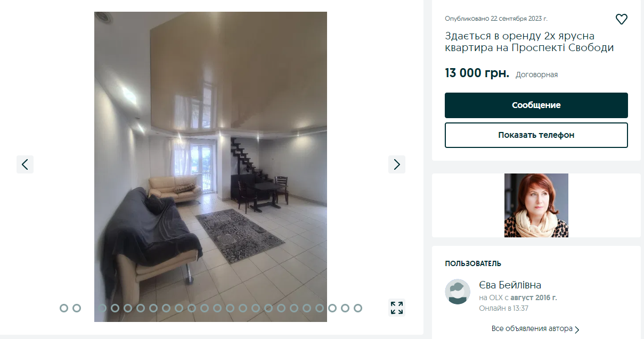Open Все объявления автора link

click(532, 329)
